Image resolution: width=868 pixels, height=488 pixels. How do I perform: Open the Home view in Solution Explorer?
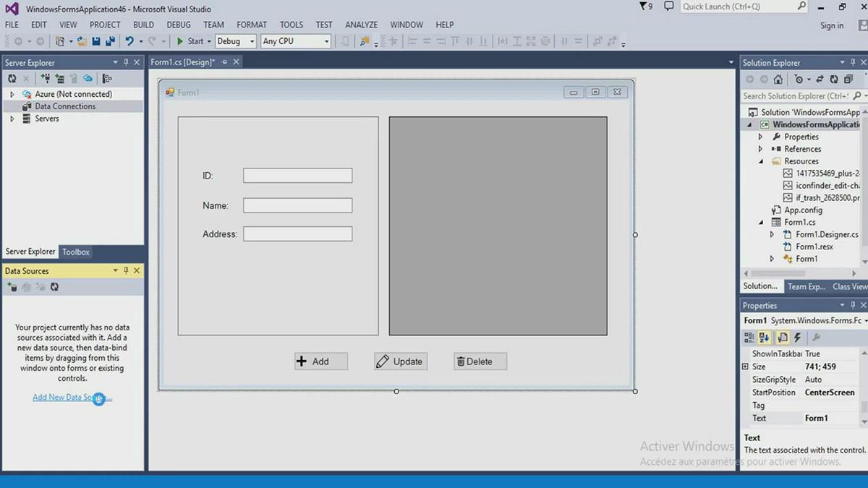tap(778, 80)
